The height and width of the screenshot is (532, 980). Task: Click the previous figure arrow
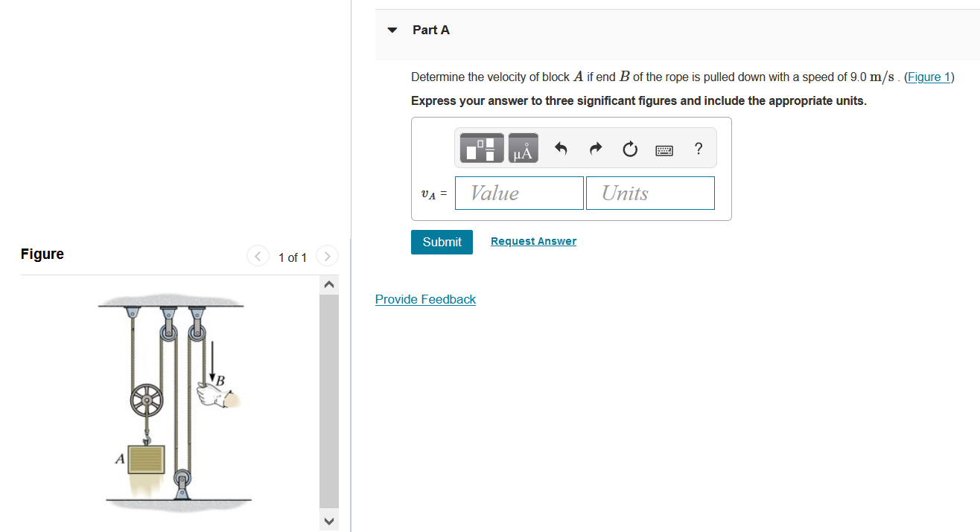click(257, 255)
